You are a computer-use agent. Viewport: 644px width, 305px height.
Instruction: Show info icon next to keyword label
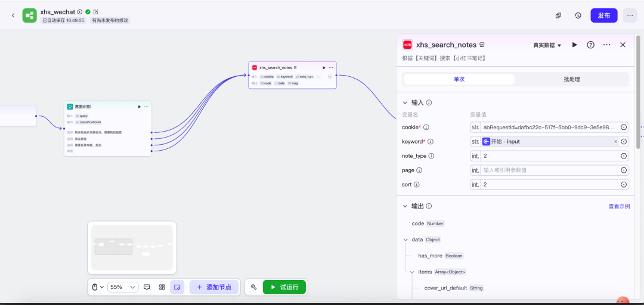pos(431,142)
